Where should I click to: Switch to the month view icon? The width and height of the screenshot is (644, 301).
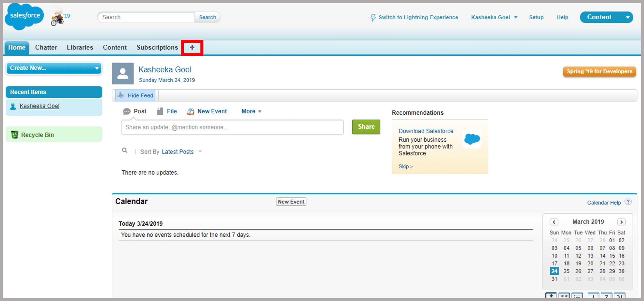pos(619,296)
